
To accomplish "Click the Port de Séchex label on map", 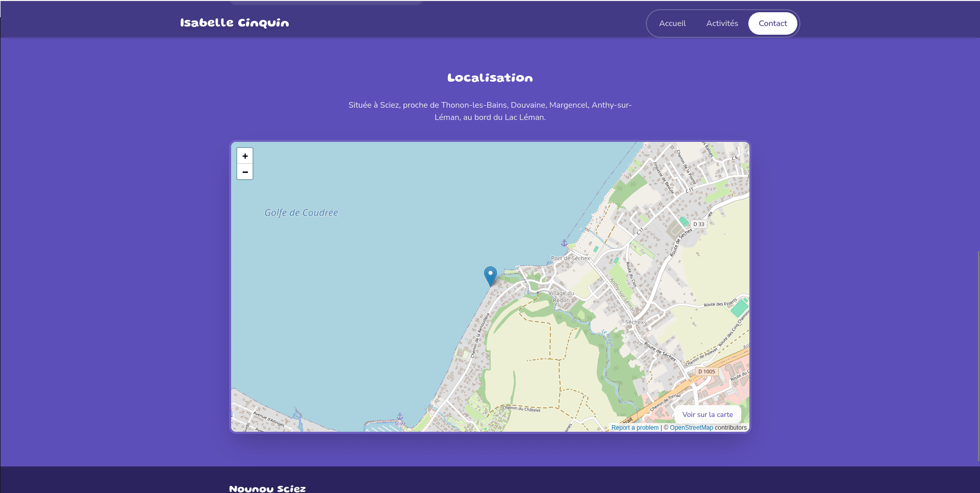I will (570, 258).
